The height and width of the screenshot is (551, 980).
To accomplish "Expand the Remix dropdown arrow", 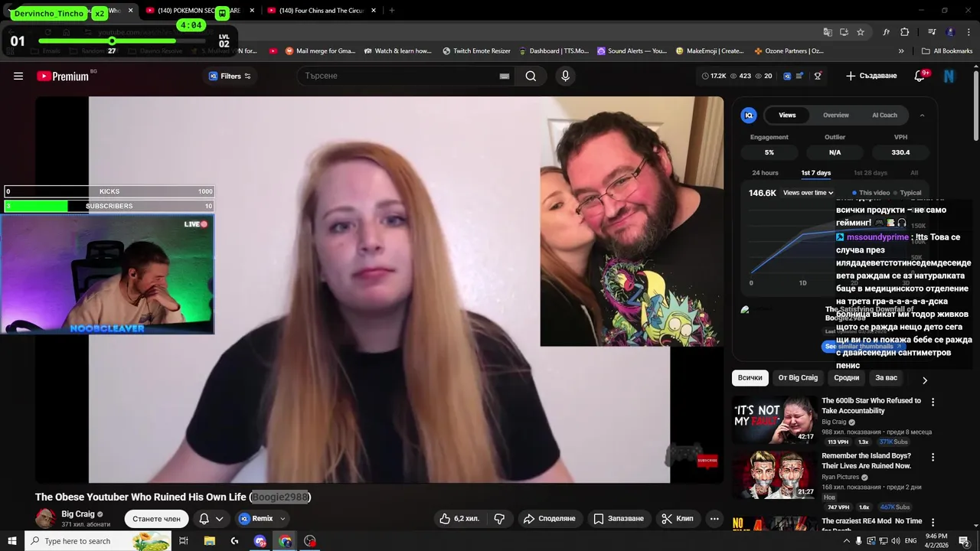I will click(283, 519).
